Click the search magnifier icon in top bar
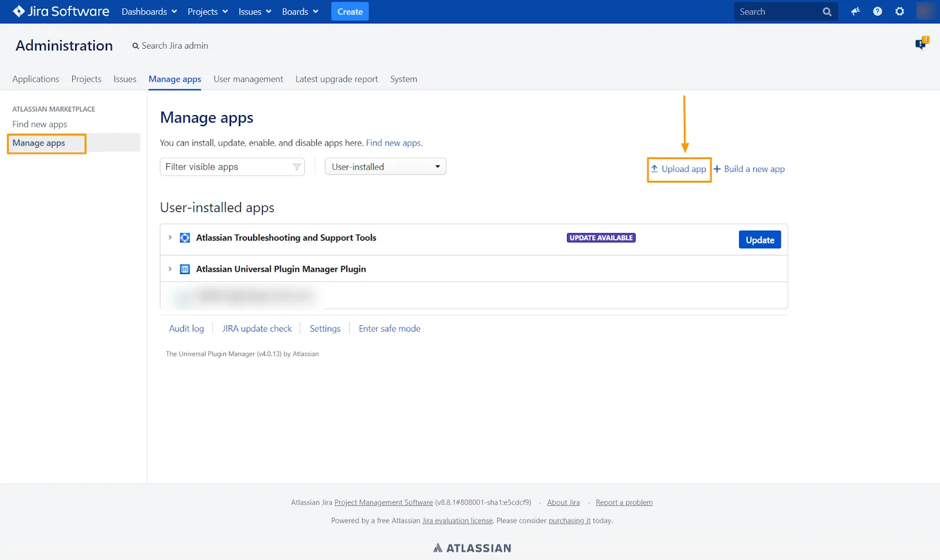 tap(827, 12)
